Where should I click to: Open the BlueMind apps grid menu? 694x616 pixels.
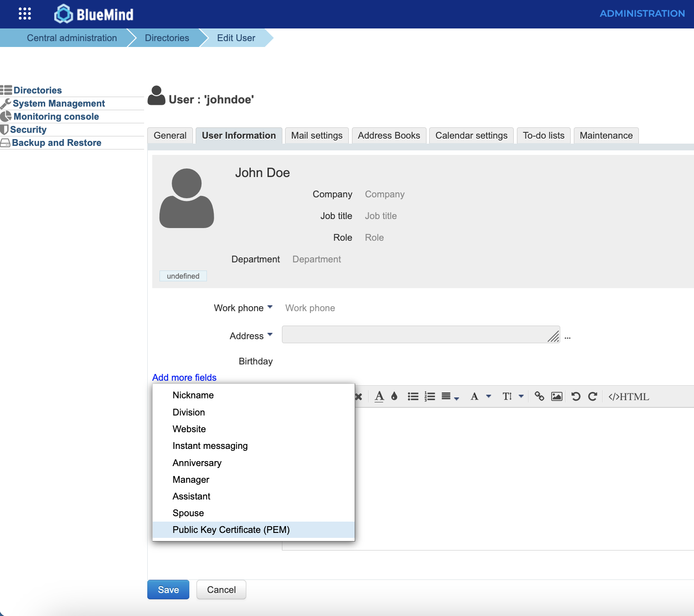25,14
